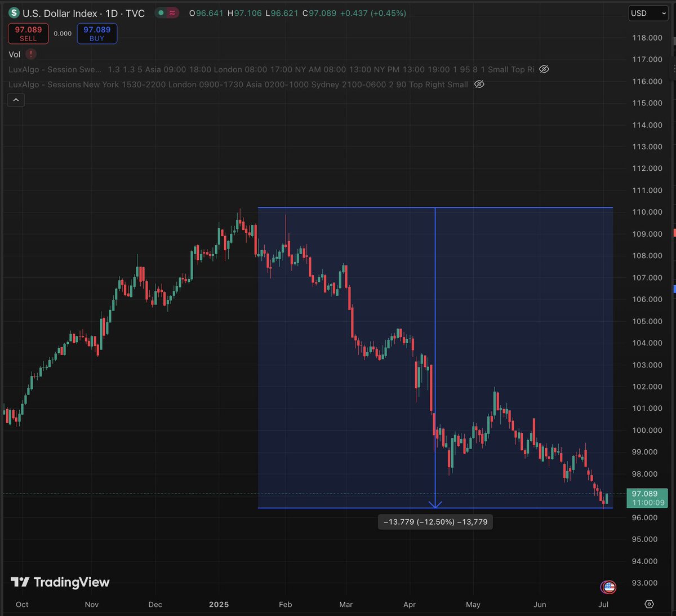Click the 97.089 SELL button
The height and width of the screenshot is (616, 676).
tap(28, 34)
